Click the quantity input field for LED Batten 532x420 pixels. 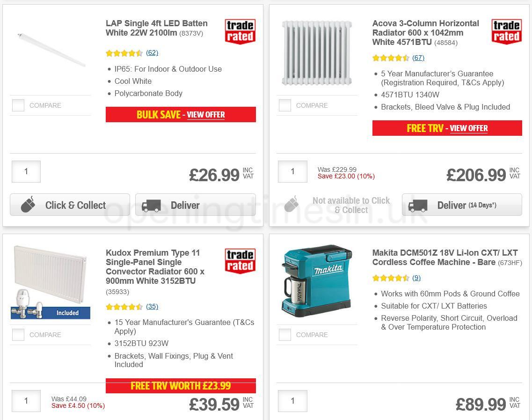pos(26,171)
